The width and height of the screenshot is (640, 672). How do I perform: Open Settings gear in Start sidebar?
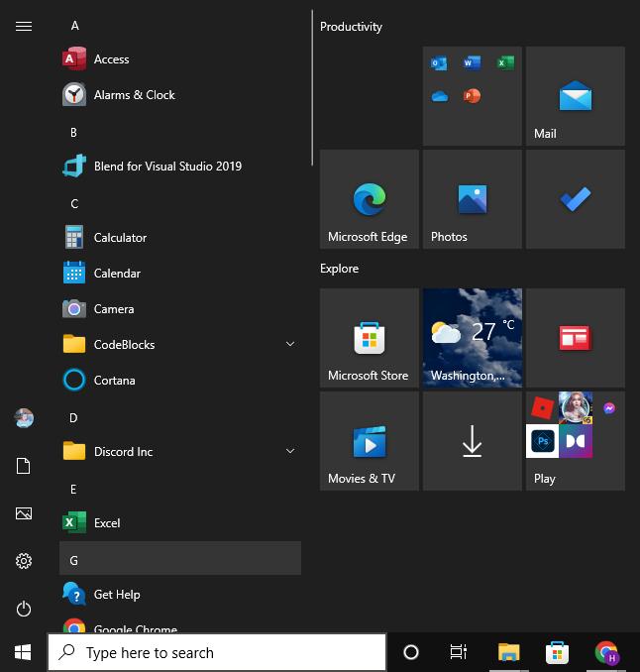click(x=24, y=561)
